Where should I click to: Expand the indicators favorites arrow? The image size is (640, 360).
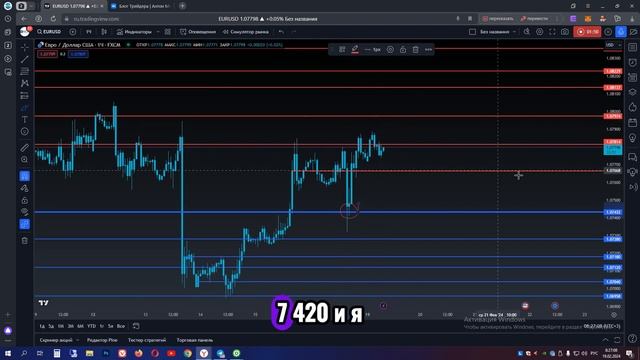coord(158,31)
